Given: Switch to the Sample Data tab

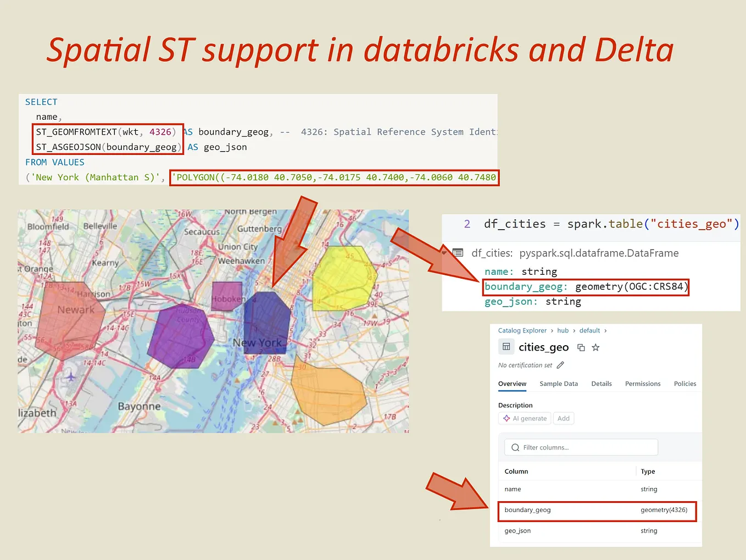Looking at the screenshot, I should [x=559, y=384].
